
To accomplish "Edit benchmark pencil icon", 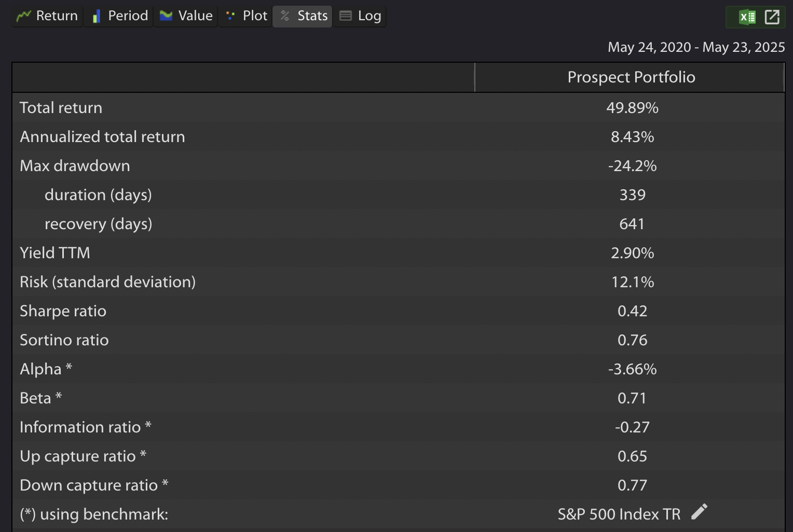I will (x=699, y=512).
